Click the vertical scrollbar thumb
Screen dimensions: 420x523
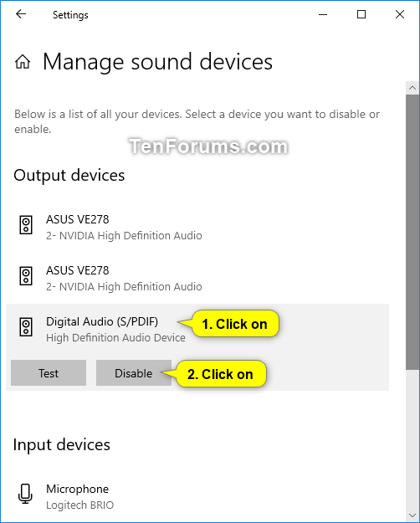(412, 232)
